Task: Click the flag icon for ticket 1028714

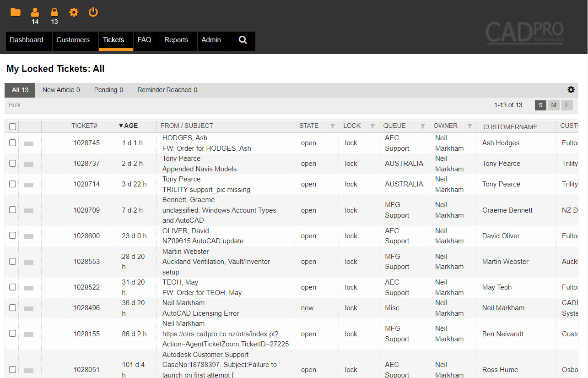Action: 28,185
